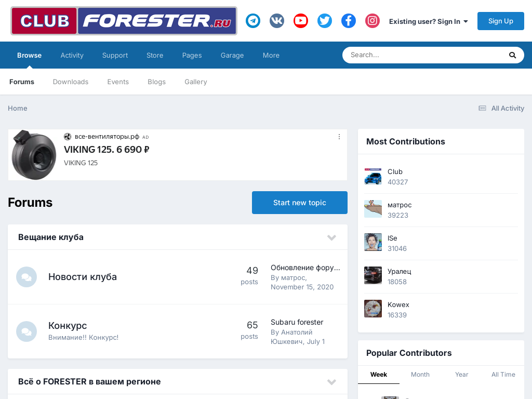Collapse the Вещание клуба category
Image resolution: width=532 pixels, height=399 pixels.
[x=331, y=237]
